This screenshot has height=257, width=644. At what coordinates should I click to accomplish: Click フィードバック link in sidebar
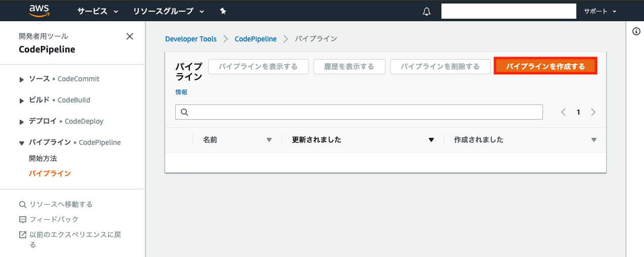(54, 220)
